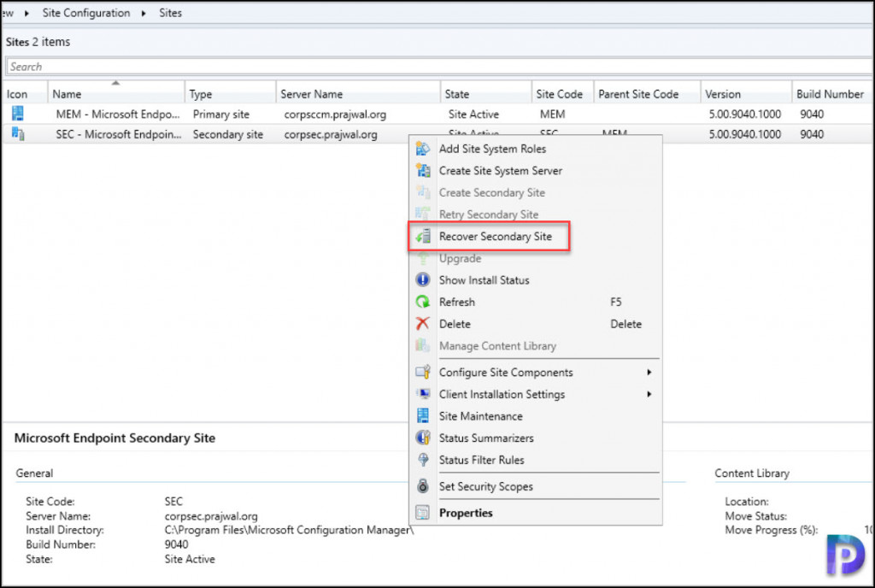The image size is (875, 588).
Task: Click the Status Summarizers icon
Action: pyautogui.click(x=422, y=438)
